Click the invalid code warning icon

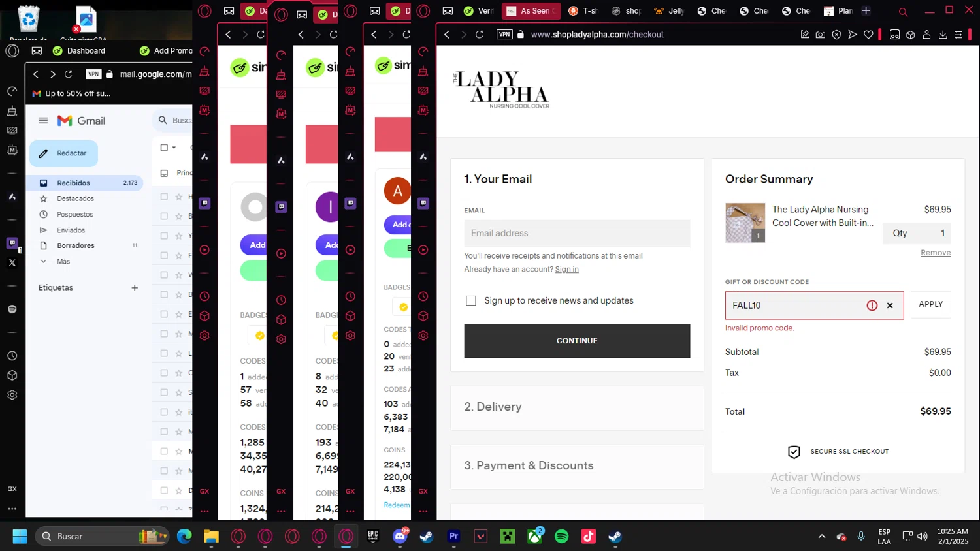[872, 306]
